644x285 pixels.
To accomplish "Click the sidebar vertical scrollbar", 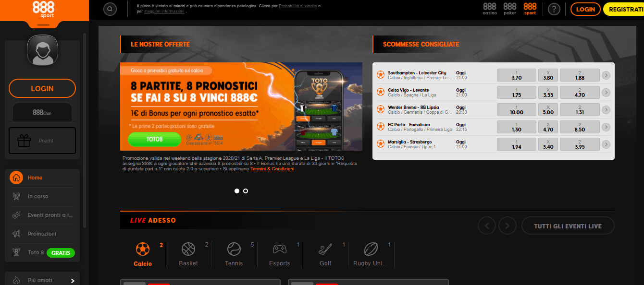I will pyautogui.click(x=85, y=130).
